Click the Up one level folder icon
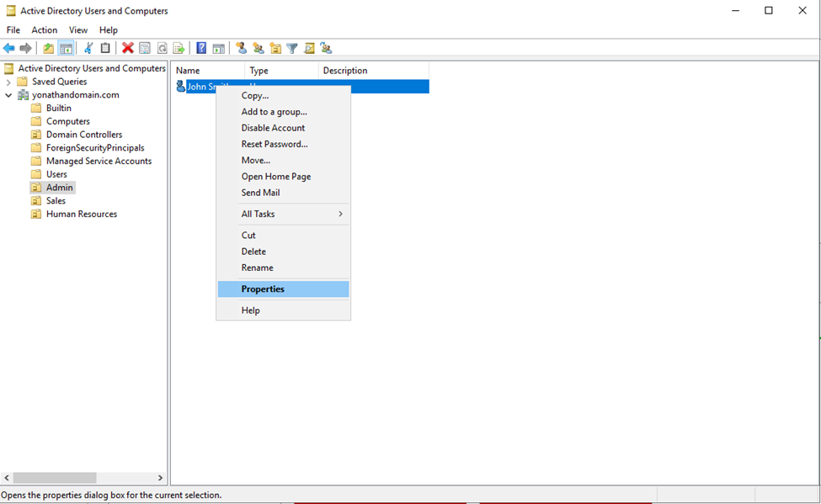The height and width of the screenshot is (504, 821). 48,48
